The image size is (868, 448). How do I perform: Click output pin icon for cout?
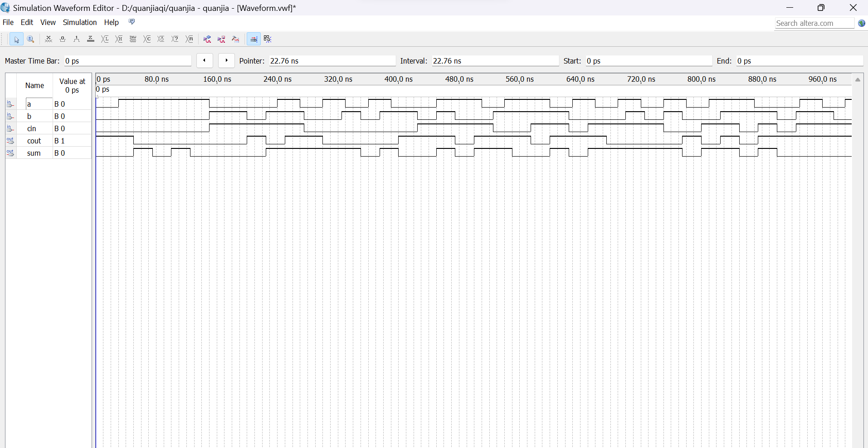coord(10,141)
